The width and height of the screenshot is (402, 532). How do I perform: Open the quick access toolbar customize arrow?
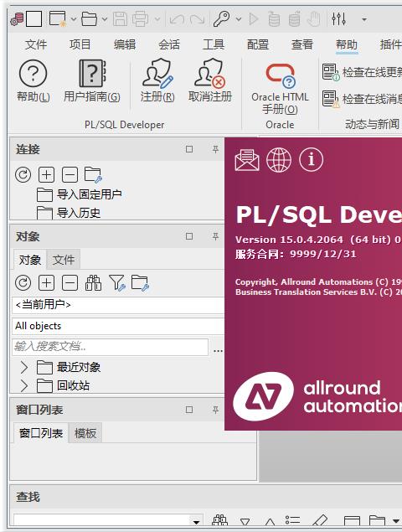click(x=364, y=19)
